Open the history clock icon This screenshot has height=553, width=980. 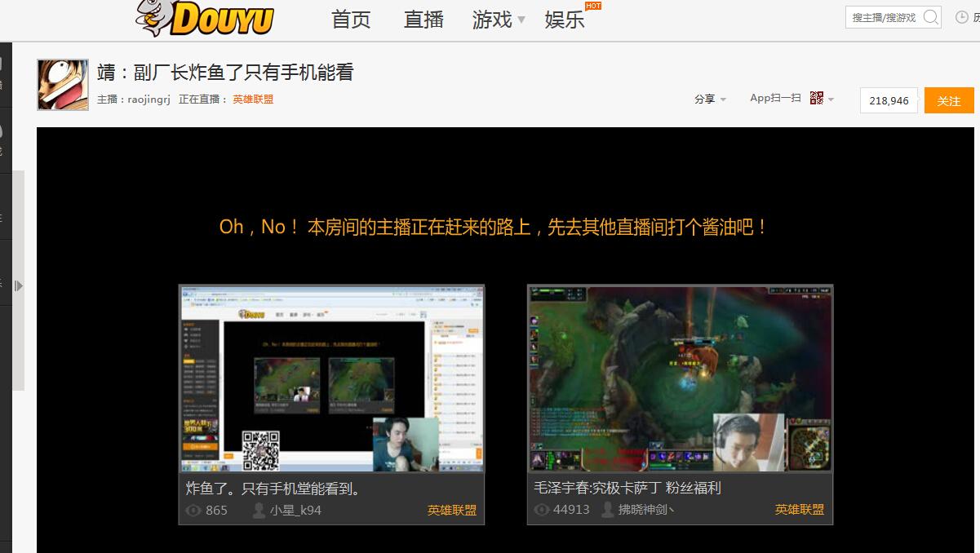click(962, 17)
